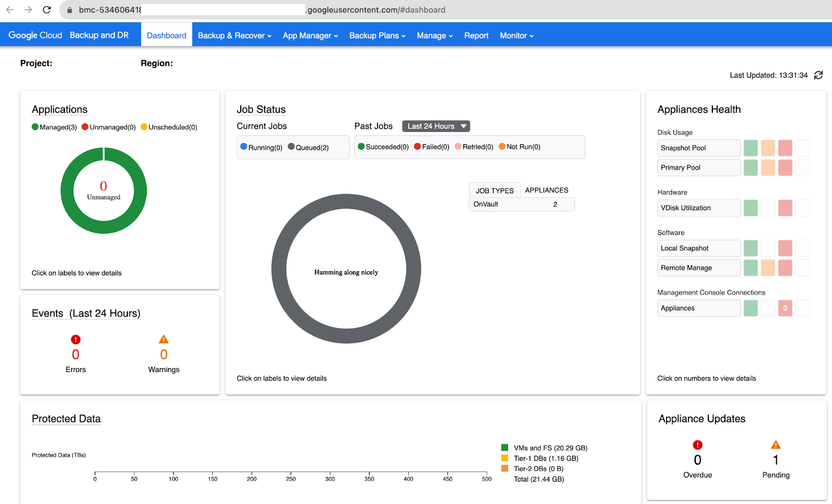Click the site lock icon in address bar
832x504 pixels.
click(x=70, y=10)
